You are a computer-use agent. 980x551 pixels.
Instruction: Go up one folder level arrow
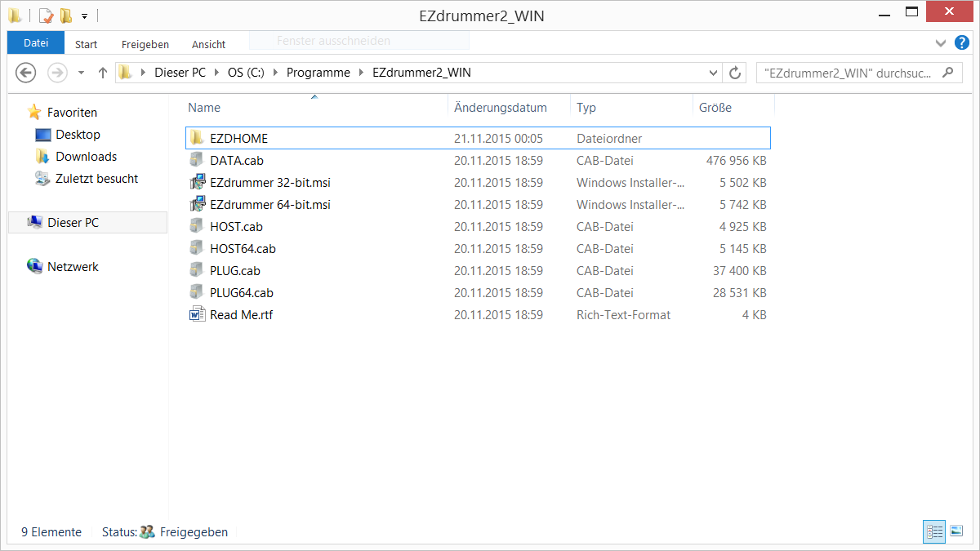click(x=103, y=73)
